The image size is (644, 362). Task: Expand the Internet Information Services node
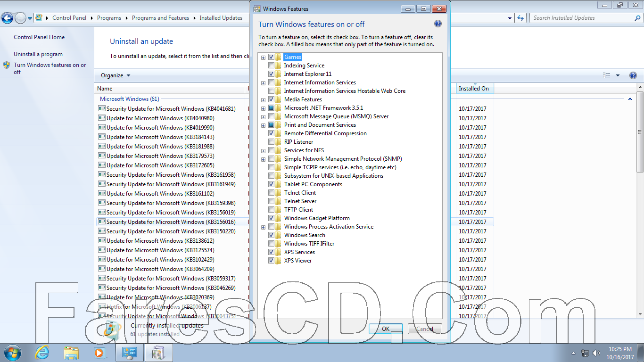click(x=263, y=83)
